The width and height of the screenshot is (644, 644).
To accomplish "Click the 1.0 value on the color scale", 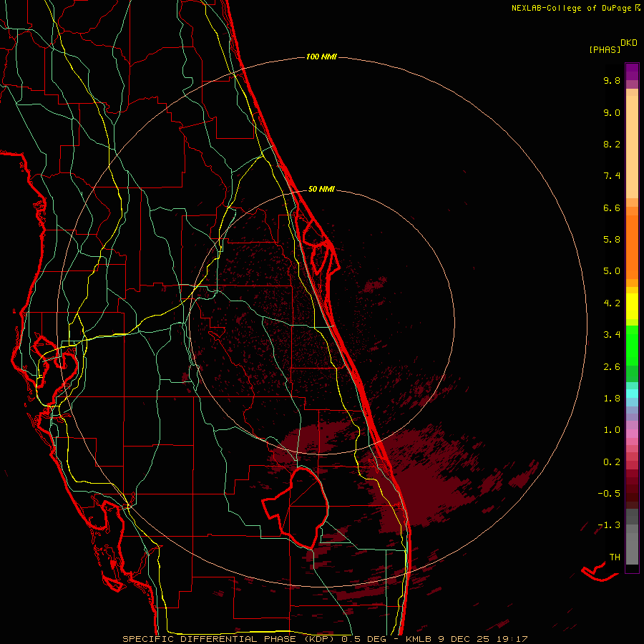I will click(612, 430).
